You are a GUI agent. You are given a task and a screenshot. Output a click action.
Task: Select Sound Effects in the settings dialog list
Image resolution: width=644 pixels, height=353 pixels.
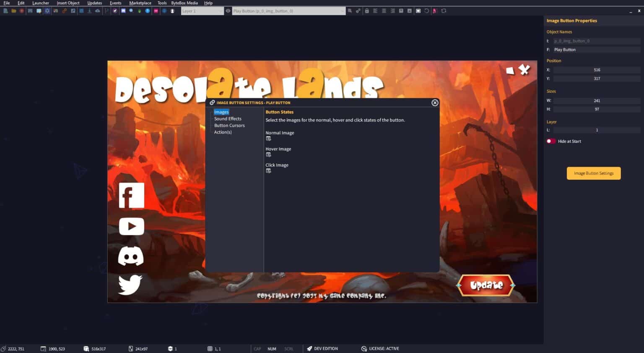click(x=228, y=118)
